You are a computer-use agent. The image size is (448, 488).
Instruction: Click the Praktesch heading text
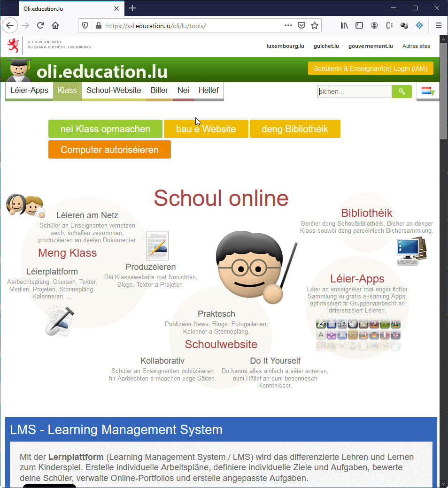click(x=216, y=314)
